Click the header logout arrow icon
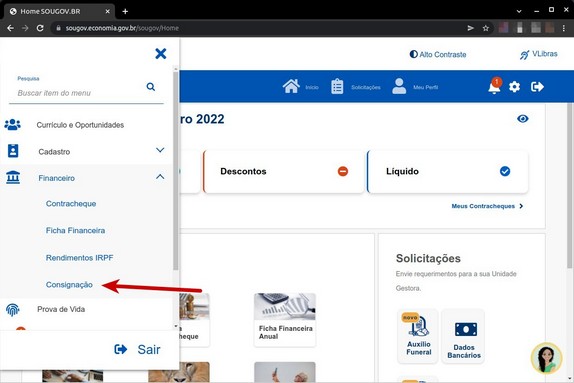This screenshot has height=383, width=574. 537,87
